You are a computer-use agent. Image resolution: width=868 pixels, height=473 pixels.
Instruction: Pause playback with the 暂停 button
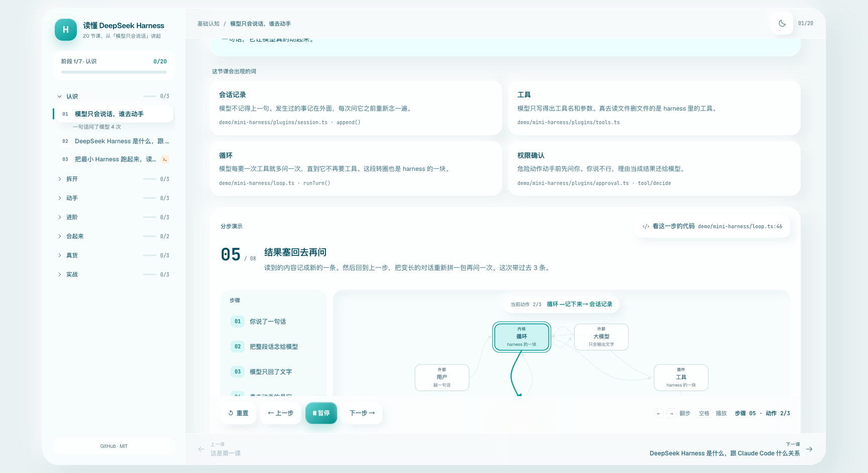coord(321,413)
